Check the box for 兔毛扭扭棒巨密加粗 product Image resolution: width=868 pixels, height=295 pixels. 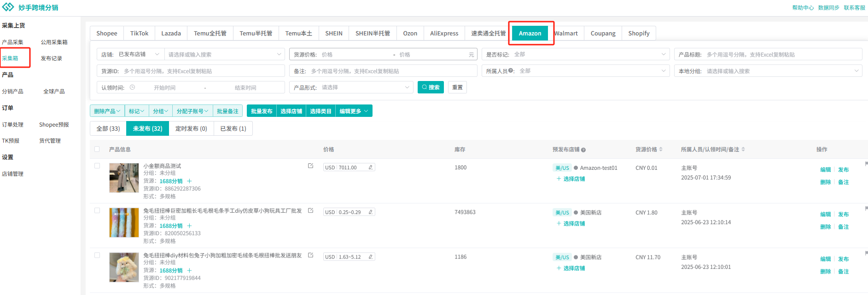click(97, 210)
